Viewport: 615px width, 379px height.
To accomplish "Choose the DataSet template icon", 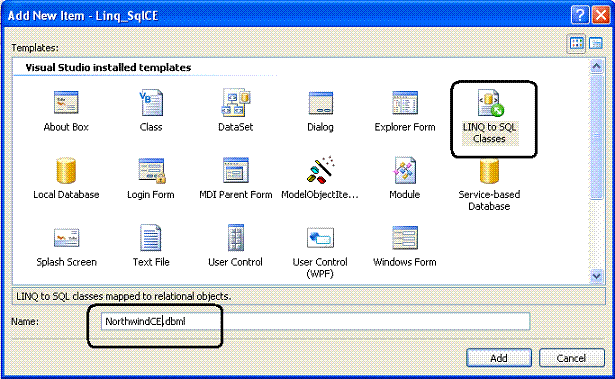I will click(236, 102).
